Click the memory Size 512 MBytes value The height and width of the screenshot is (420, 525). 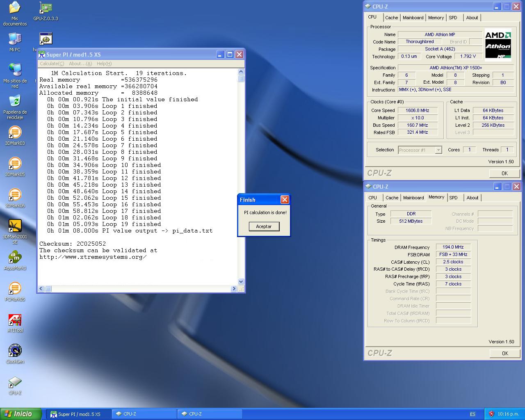tap(411, 221)
